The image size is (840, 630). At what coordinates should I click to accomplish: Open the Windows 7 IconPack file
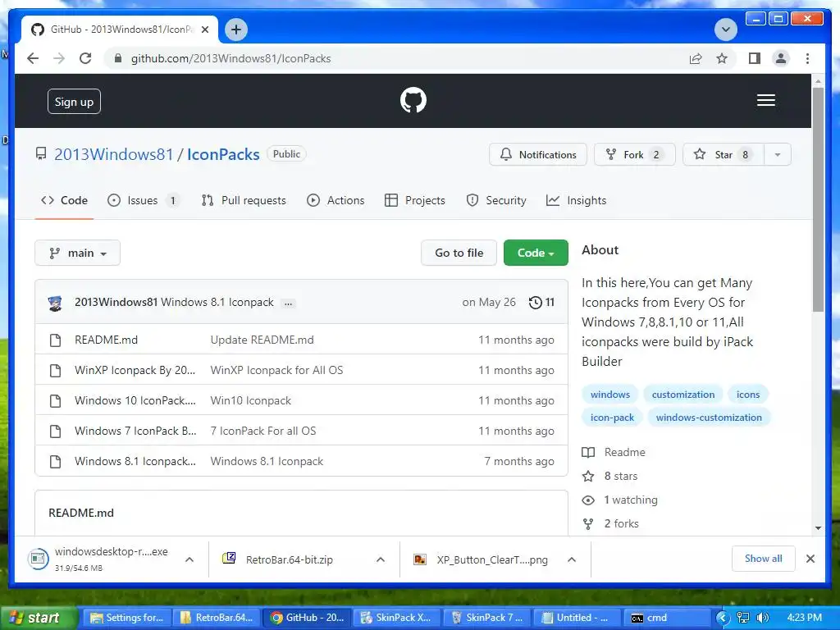tap(135, 431)
